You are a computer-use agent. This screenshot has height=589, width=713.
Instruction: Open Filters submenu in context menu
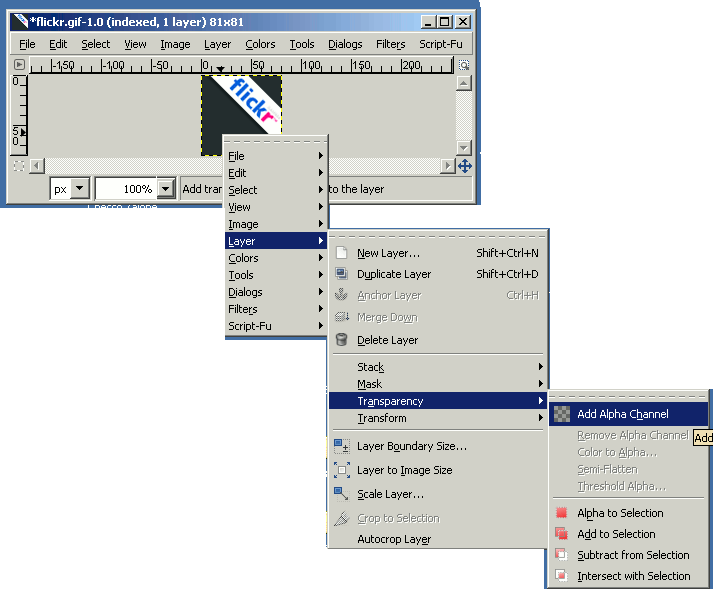276,309
